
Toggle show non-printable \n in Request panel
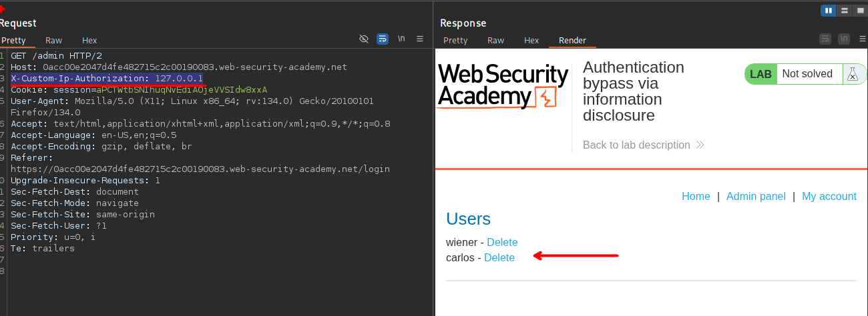tap(401, 39)
